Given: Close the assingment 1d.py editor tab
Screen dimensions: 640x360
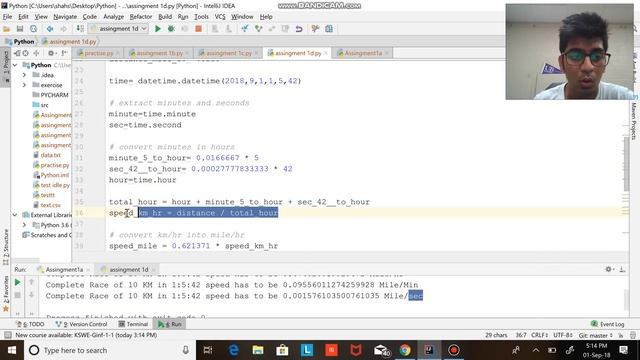Looking at the screenshot, I should point(326,53).
